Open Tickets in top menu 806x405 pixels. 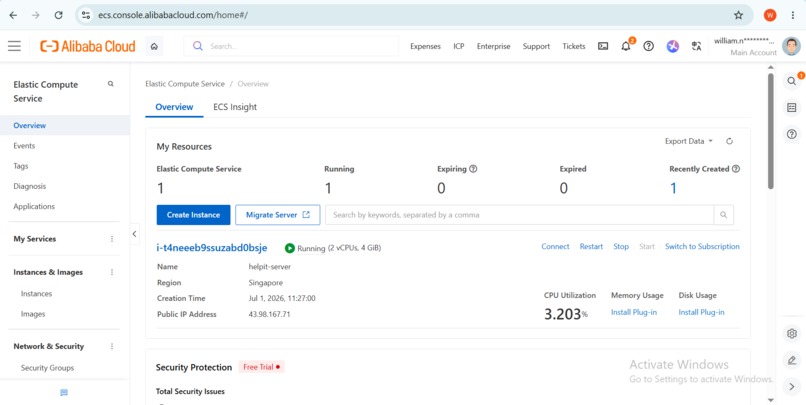(574, 46)
